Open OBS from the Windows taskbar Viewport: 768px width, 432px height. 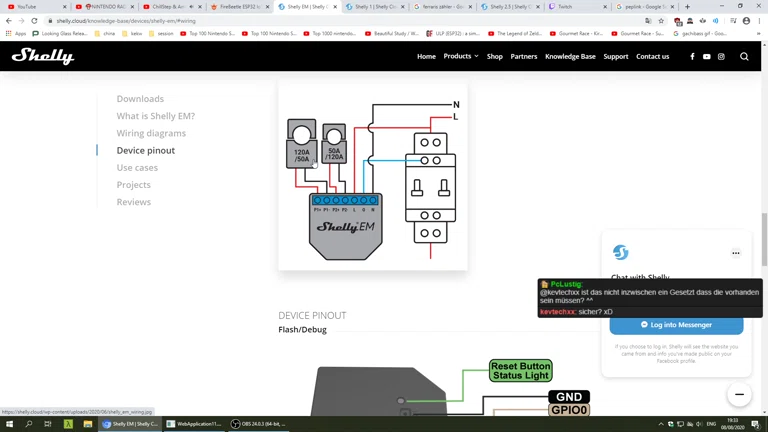258,424
